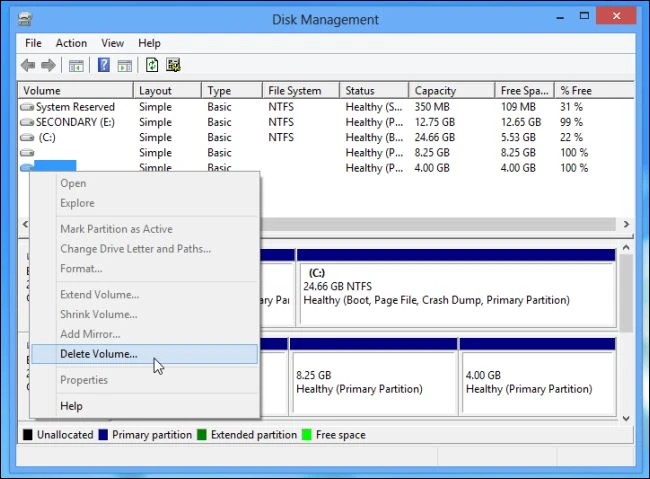Click the Show/Hide Console Tree toolbar icon
This screenshot has width=650, height=479.
76,66
